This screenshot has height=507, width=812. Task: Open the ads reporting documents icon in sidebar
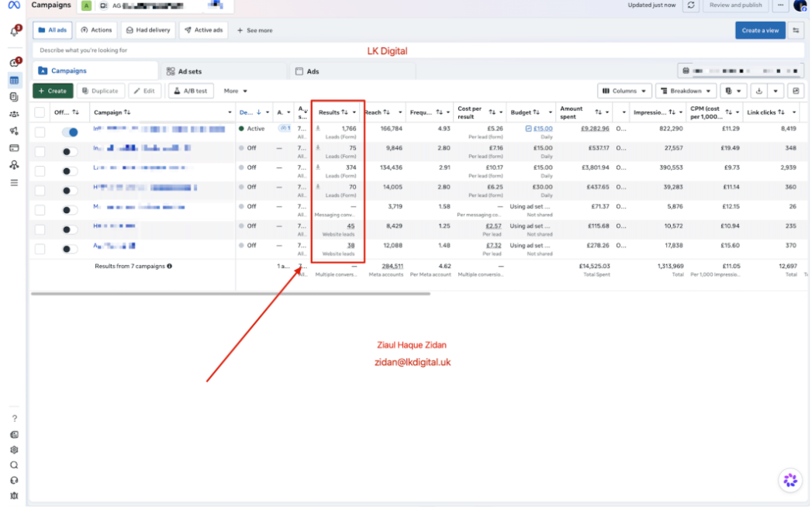(14, 97)
